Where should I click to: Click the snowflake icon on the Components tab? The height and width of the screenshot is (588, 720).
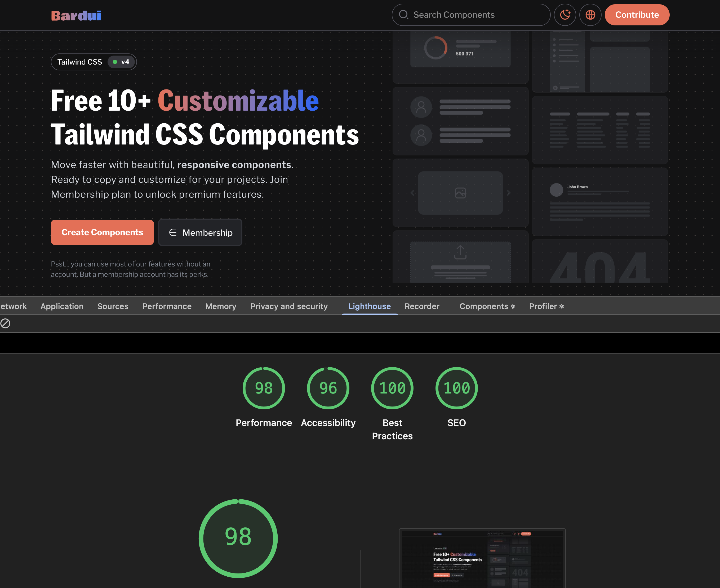[513, 306]
